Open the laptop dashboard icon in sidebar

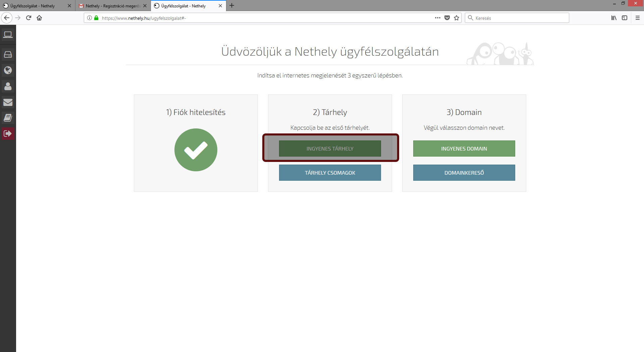pos(8,35)
